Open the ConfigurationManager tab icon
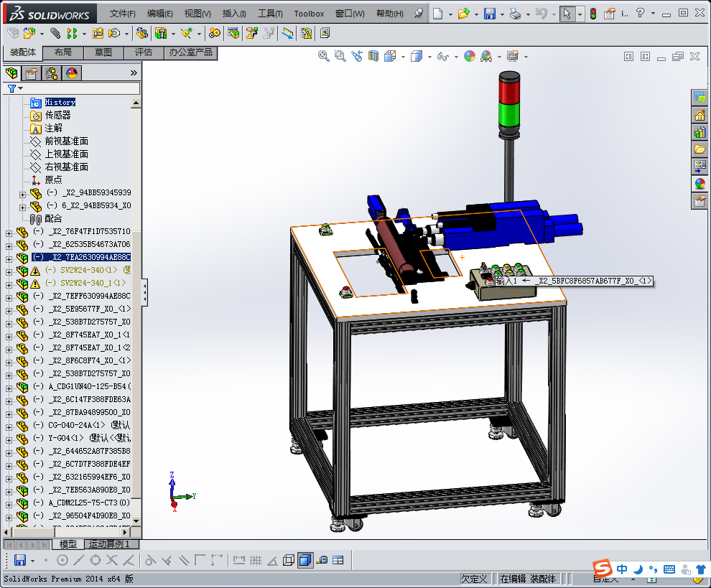 pos(52,73)
